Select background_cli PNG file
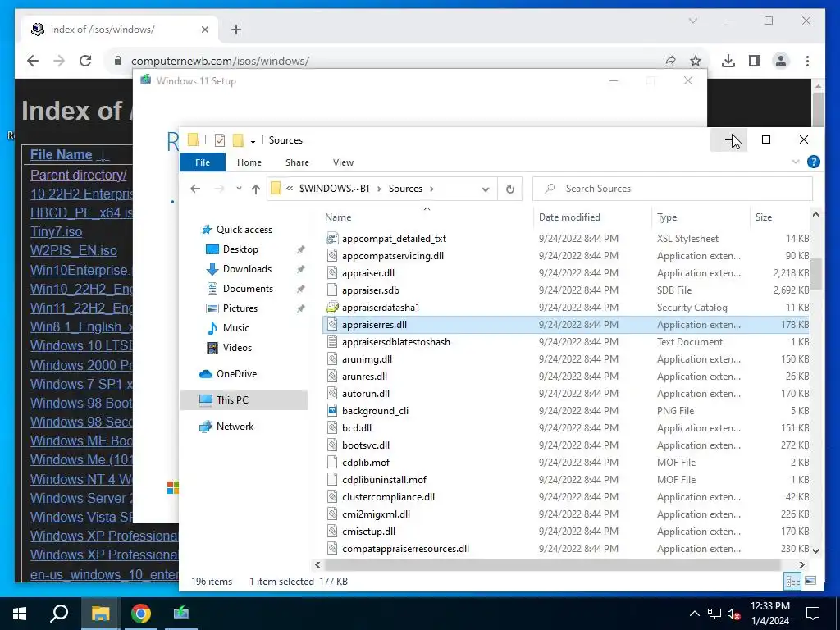This screenshot has height=630, width=840. point(375,411)
